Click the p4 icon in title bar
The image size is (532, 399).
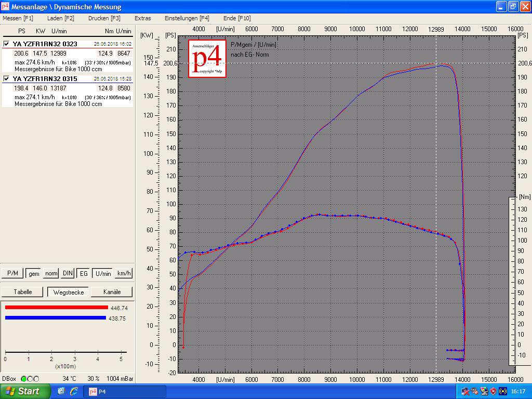pos(6,7)
